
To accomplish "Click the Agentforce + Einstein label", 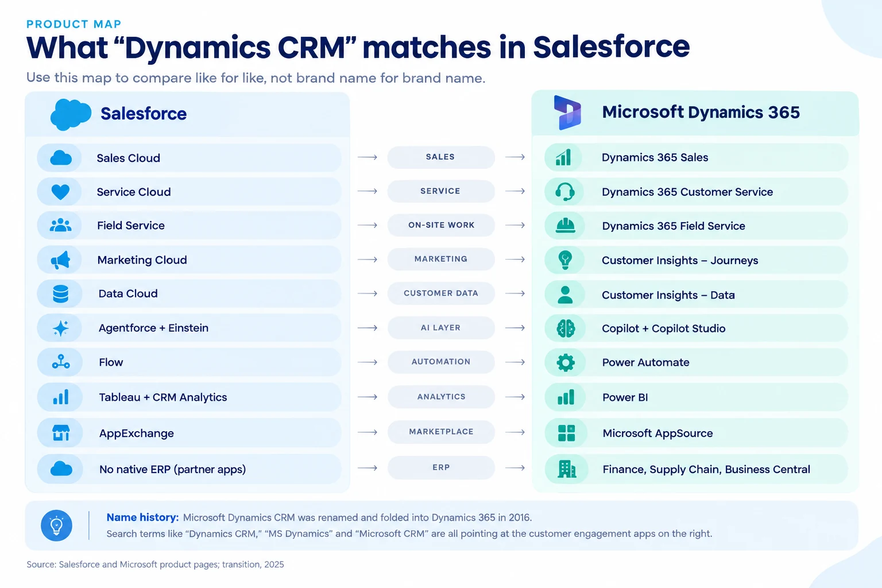I will point(153,328).
